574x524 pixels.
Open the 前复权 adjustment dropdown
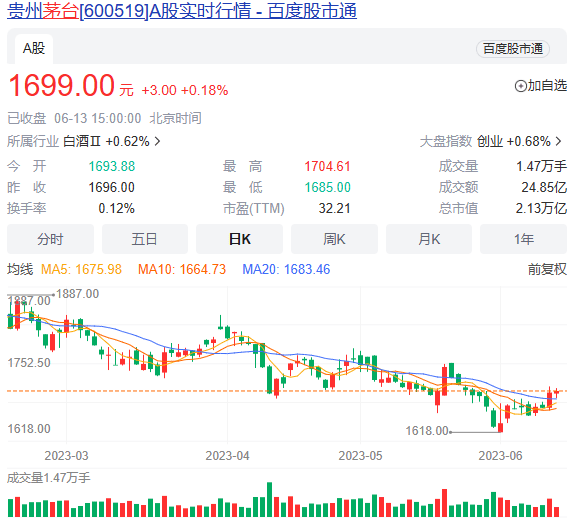[547, 270]
